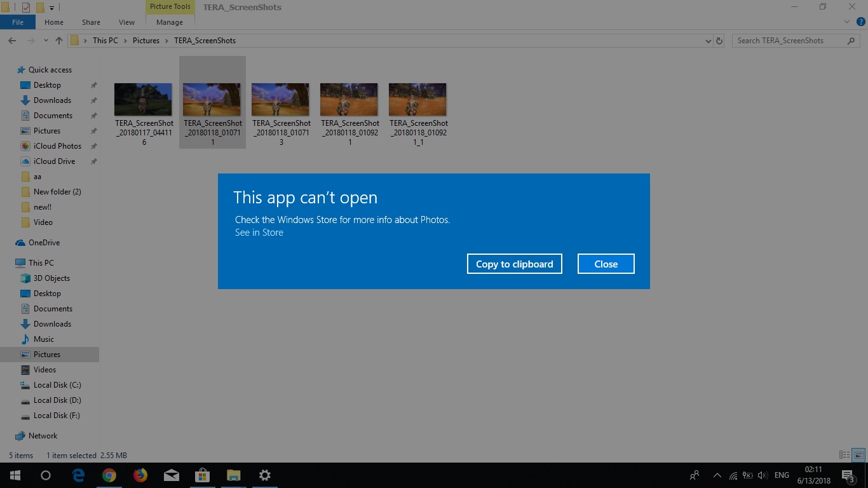
Task: Open Settings gear on the taskbar
Action: pyautogui.click(x=265, y=475)
